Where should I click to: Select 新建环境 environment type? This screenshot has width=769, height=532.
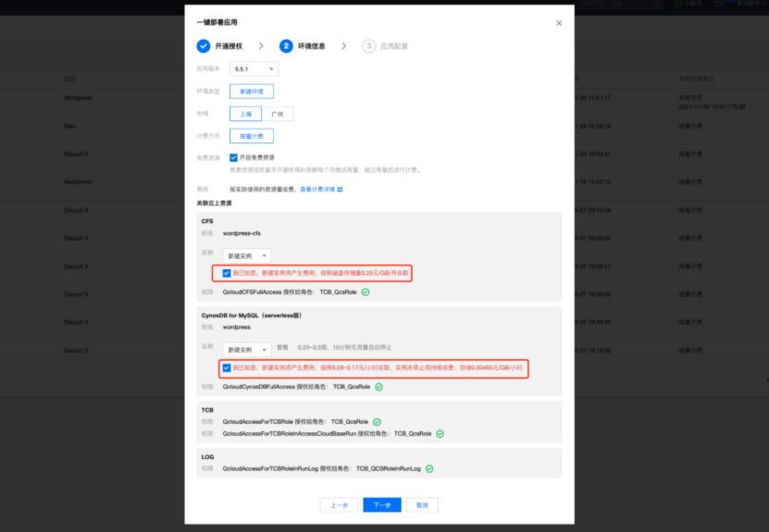click(252, 92)
